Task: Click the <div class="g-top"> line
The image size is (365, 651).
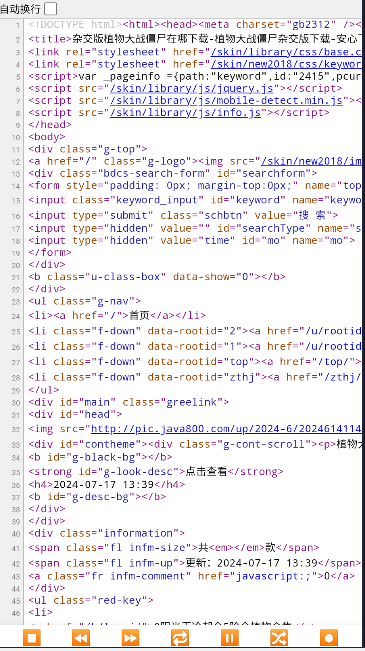Action: [88, 149]
